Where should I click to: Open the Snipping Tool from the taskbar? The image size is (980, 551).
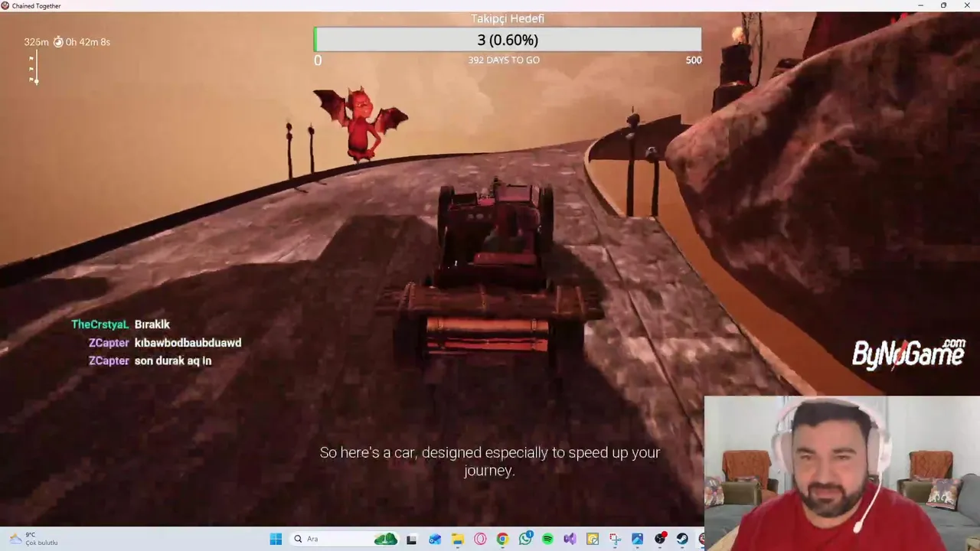click(x=615, y=539)
